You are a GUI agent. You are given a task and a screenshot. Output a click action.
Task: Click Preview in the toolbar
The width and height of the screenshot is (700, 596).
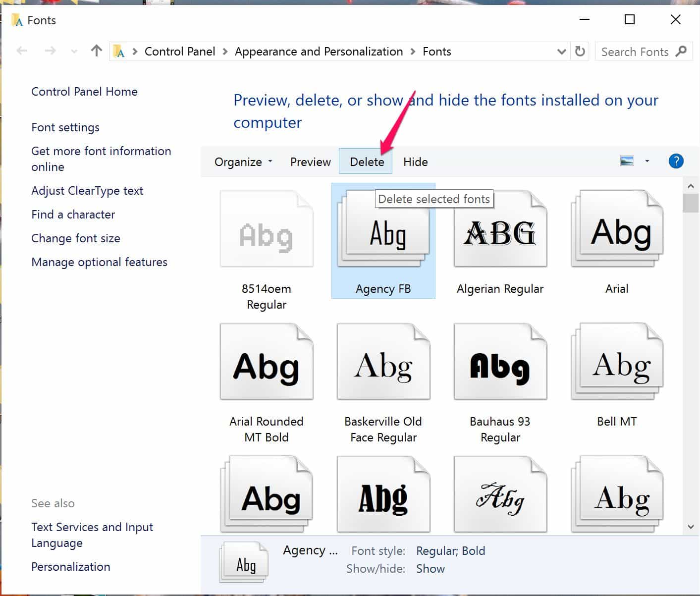pyautogui.click(x=310, y=162)
